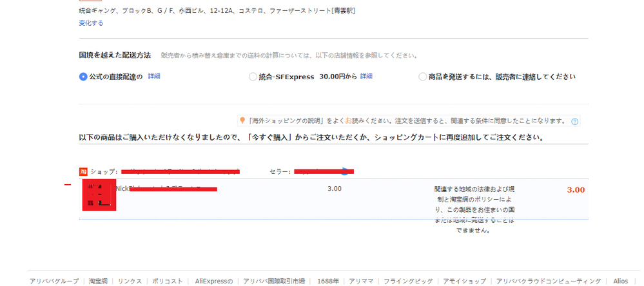The height and width of the screenshot is (286, 644).
Task: Click the product title starting with Nick
Action: coord(166,189)
